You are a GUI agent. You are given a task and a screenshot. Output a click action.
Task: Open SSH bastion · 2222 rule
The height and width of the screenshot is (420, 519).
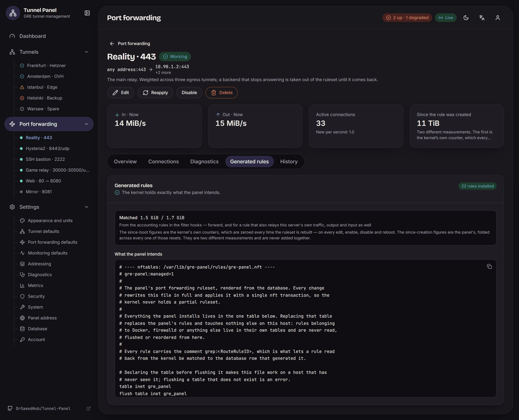coord(45,159)
